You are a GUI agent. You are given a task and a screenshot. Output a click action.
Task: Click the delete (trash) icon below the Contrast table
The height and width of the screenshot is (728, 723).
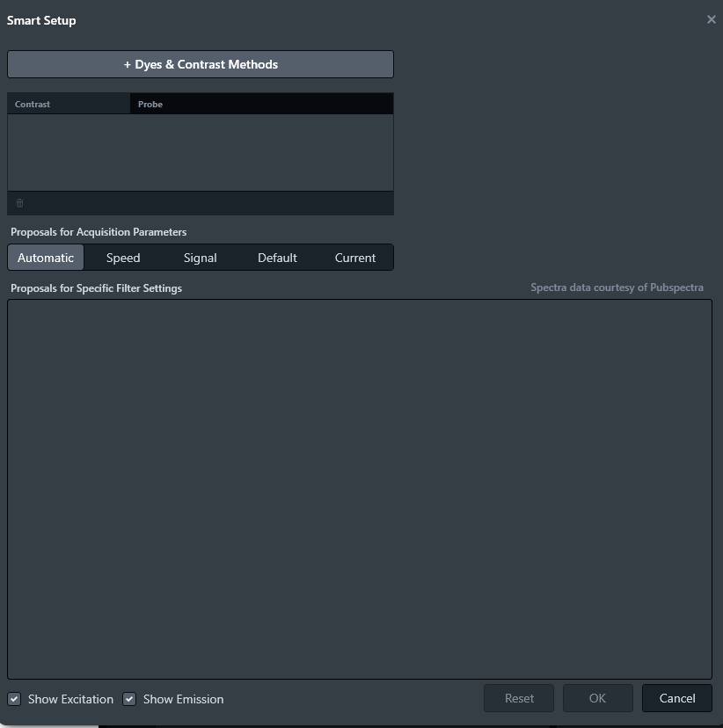[x=19, y=203]
